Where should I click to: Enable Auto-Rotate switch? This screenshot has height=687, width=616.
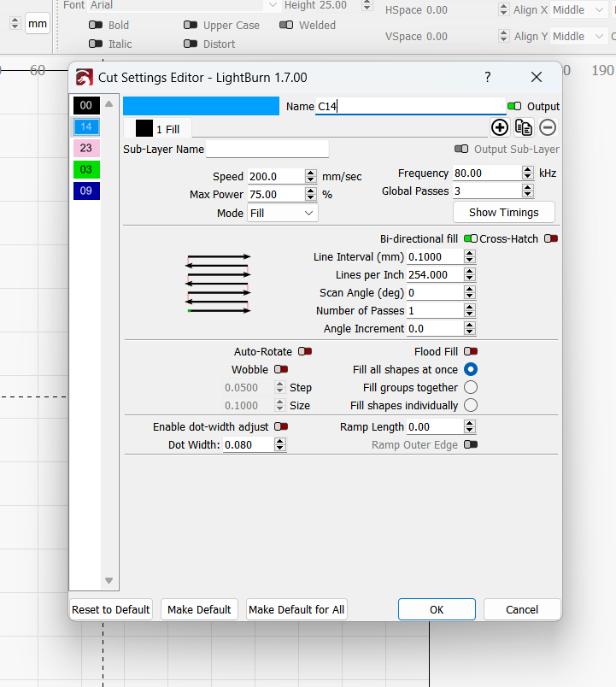[305, 351]
